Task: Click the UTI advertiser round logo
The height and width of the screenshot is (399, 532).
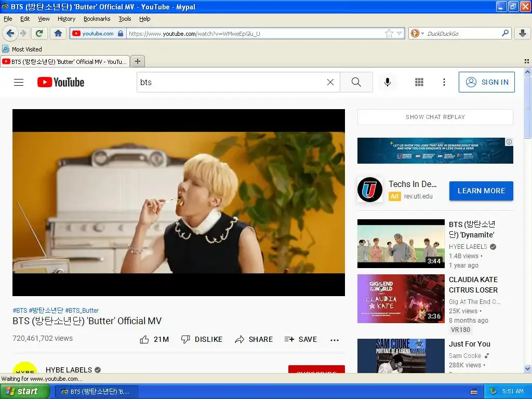Action: [370, 190]
